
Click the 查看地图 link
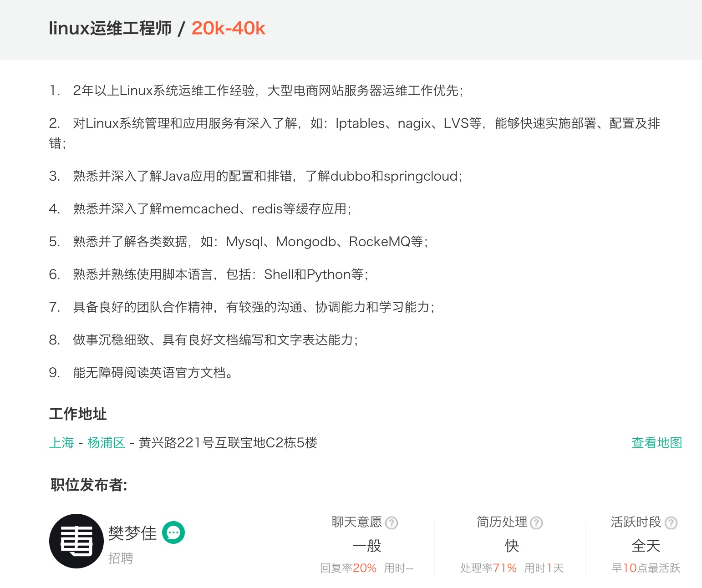pos(656,443)
